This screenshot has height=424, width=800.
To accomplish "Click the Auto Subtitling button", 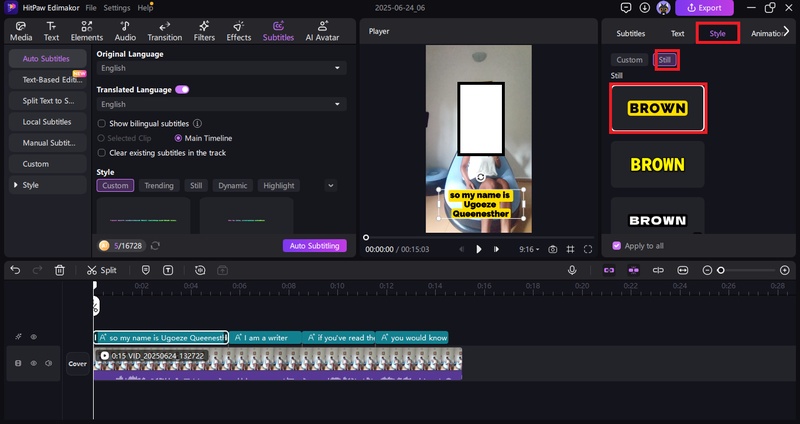I will click(x=315, y=245).
